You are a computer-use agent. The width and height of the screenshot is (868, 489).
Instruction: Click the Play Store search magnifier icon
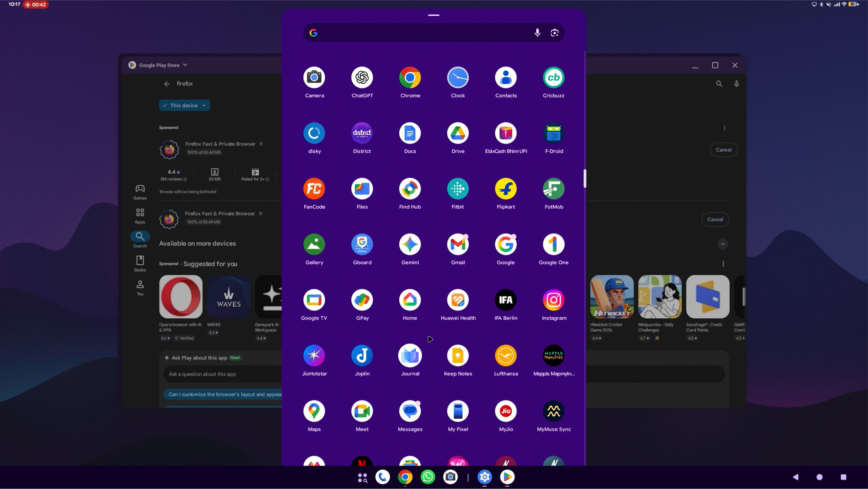719,84
